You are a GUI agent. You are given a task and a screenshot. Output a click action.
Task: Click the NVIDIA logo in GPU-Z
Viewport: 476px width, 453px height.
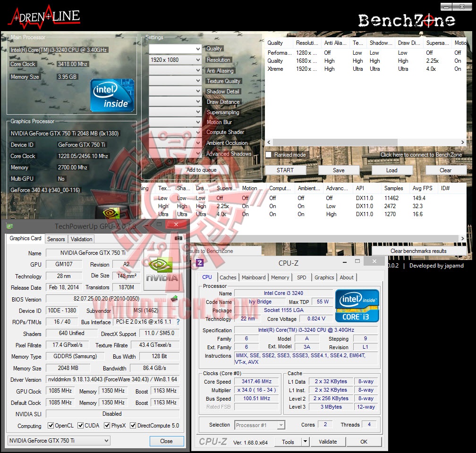[161, 269]
